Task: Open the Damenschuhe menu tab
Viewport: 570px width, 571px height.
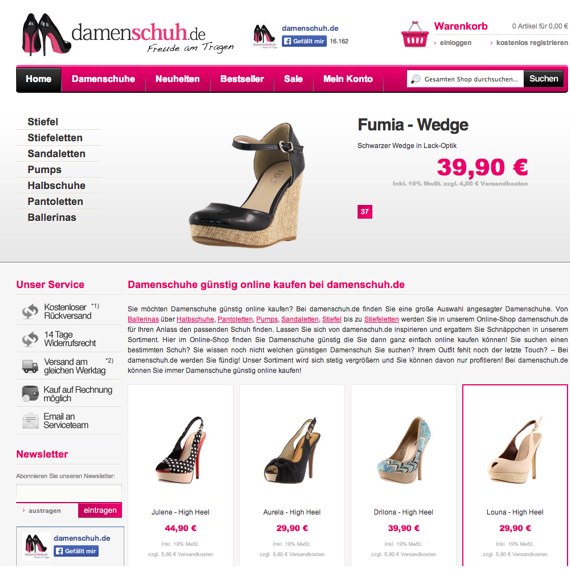Action: [103, 79]
